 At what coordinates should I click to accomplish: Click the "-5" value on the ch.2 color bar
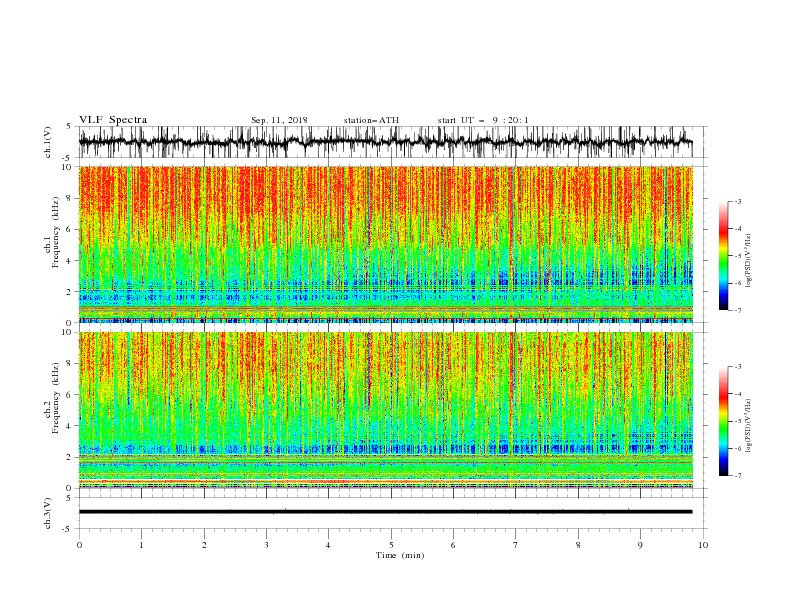coord(738,421)
